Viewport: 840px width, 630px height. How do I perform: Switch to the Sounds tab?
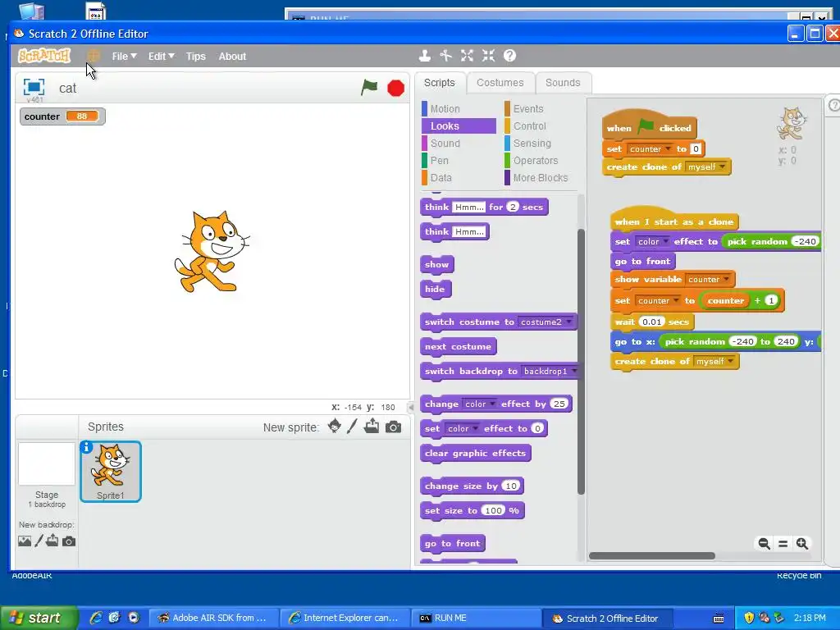point(563,83)
